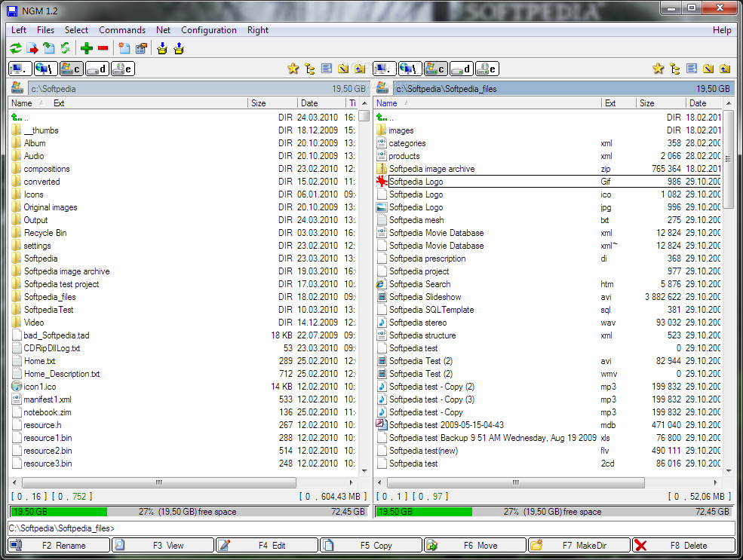Switch left panel to drive d
Screen dimensions: 743x560
tap(97, 69)
